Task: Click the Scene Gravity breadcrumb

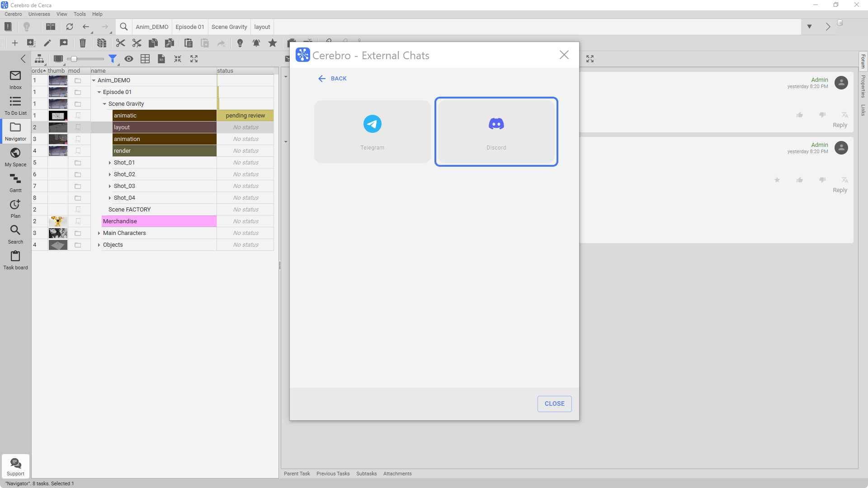Action: (229, 27)
